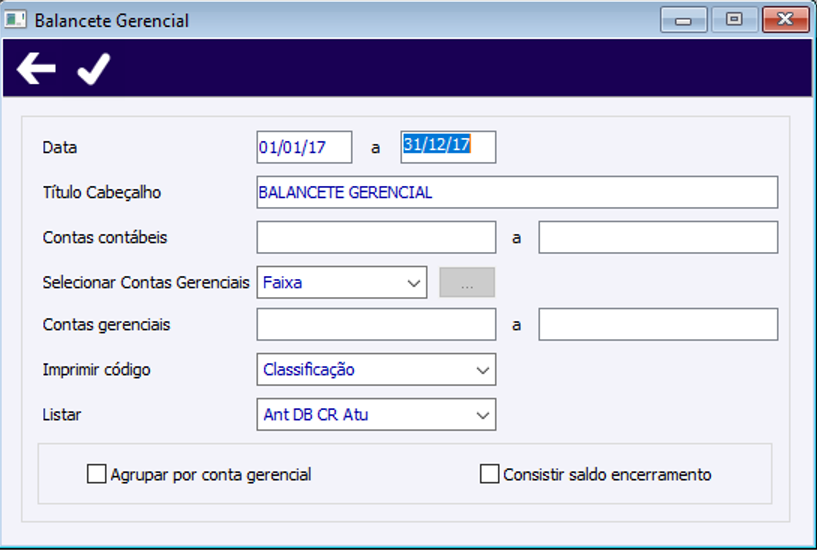
Task: Click the start date field
Action: (x=304, y=147)
